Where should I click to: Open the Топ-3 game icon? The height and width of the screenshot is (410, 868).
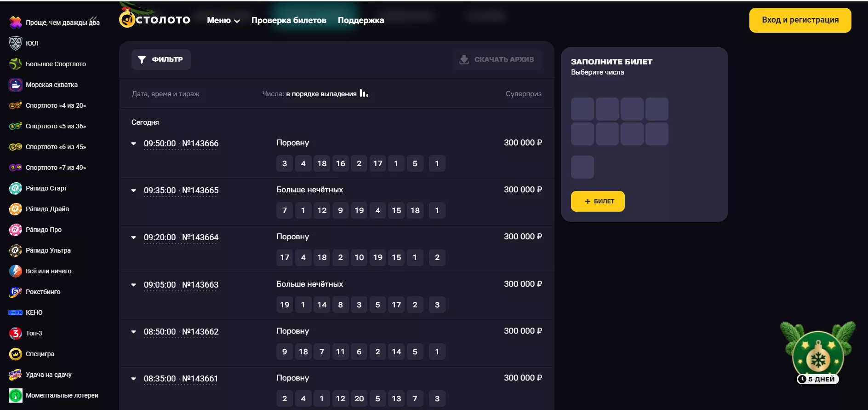15,333
